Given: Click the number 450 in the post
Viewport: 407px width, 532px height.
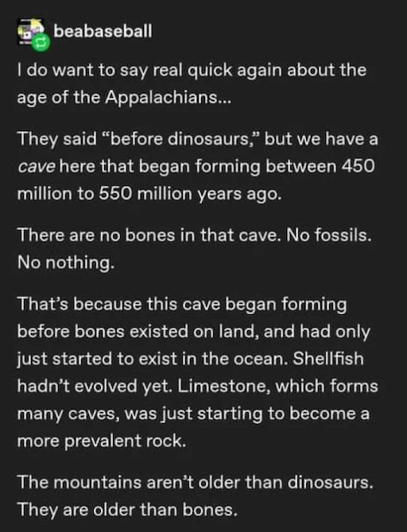Looking at the screenshot, I should (358, 166).
